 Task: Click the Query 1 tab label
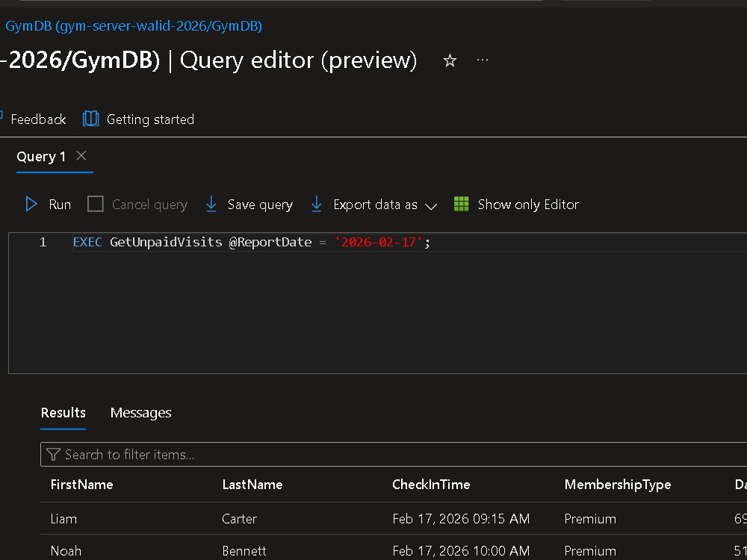pos(41,157)
